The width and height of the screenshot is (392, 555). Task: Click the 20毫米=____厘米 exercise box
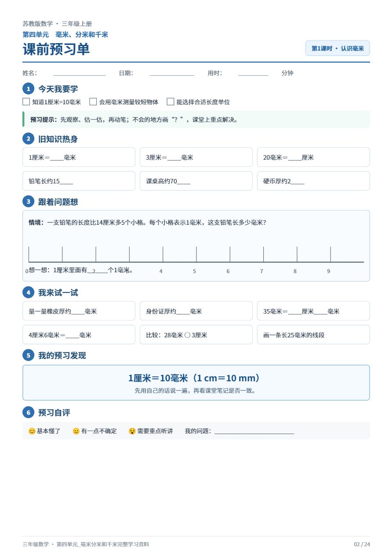[313, 157]
